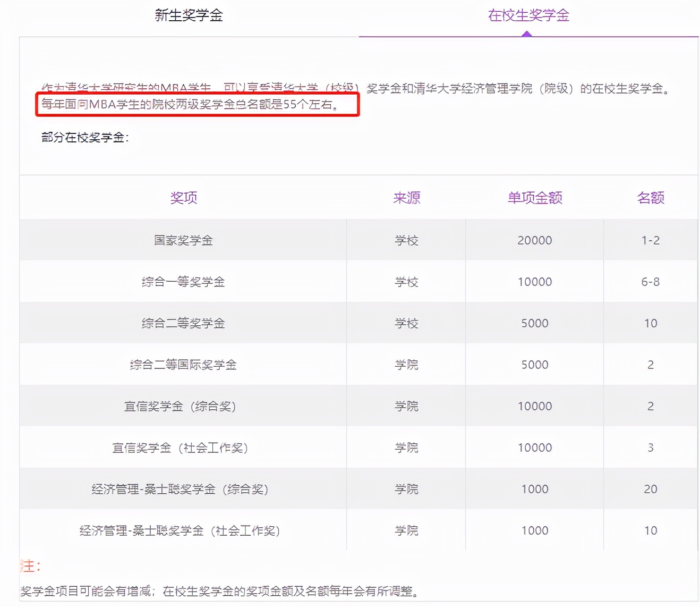This screenshot has height=607, width=700.
Task: Click the 来源 column header
Action: click(x=406, y=197)
